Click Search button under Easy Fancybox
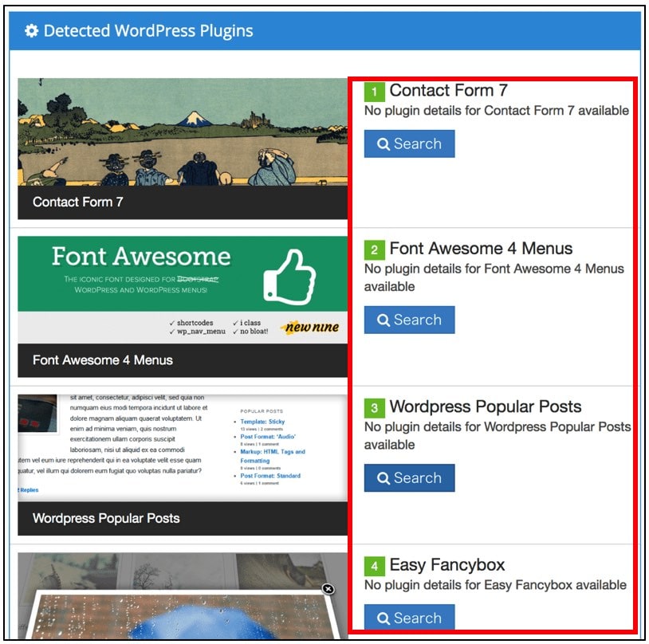Image resolution: width=649 pixels, height=644 pixels. pyautogui.click(x=409, y=617)
